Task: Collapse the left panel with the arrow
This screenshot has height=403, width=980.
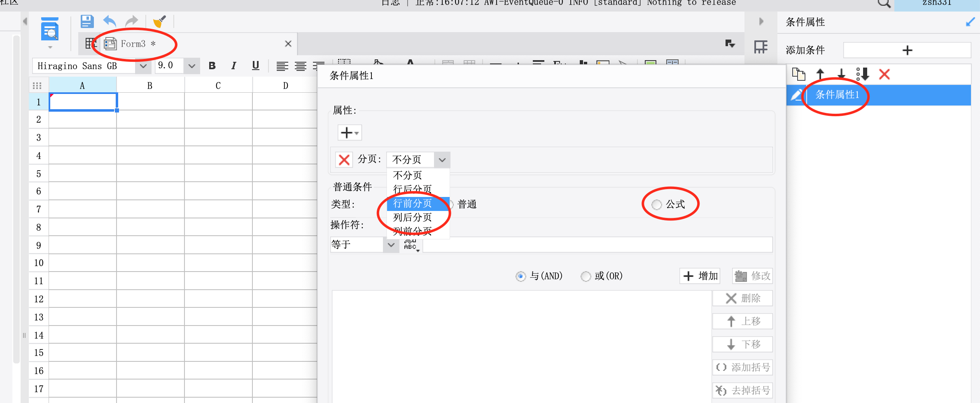Action: coord(25,21)
